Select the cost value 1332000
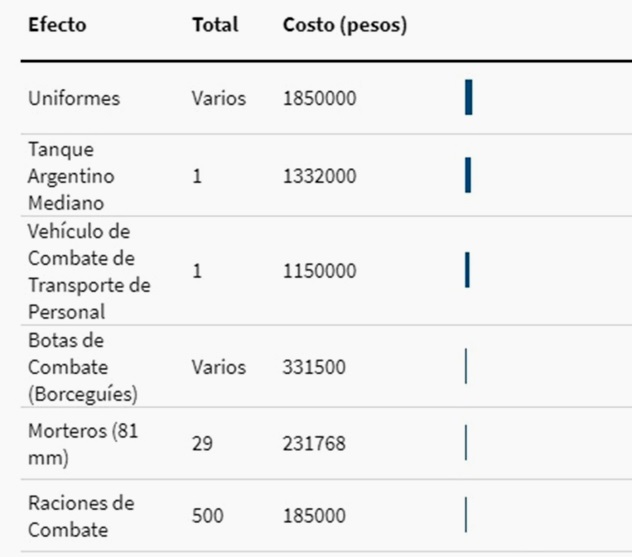Viewport: 632px width, 557px height. (320, 176)
